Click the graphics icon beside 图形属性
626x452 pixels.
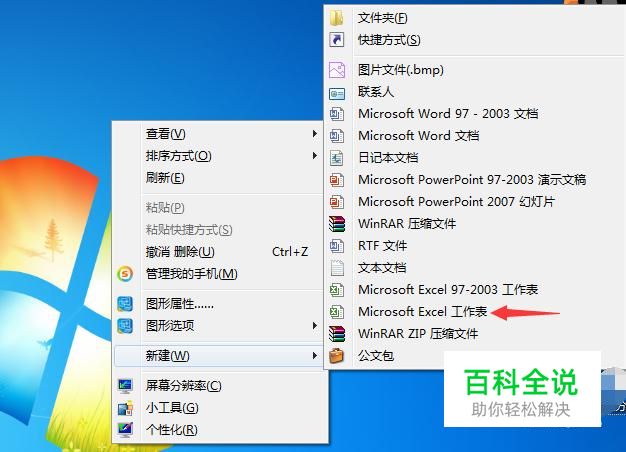[125, 304]
